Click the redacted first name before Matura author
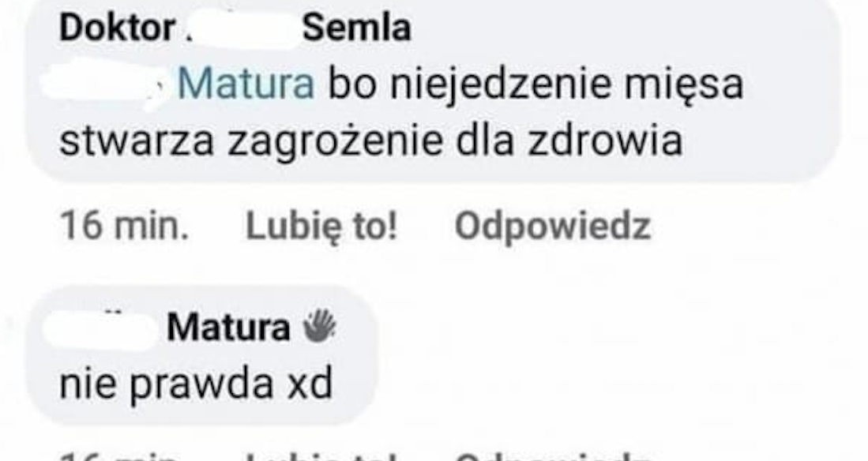The height and width of the screenshot is (461, 868). pyautogui.click(x=101, y=327)
